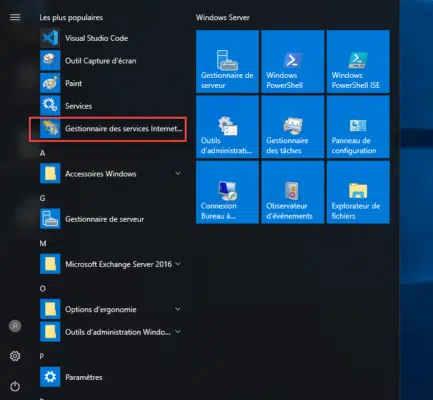The image size is (433, 400).
Task: Open the Services gear icon
Action: coord(50,106)
